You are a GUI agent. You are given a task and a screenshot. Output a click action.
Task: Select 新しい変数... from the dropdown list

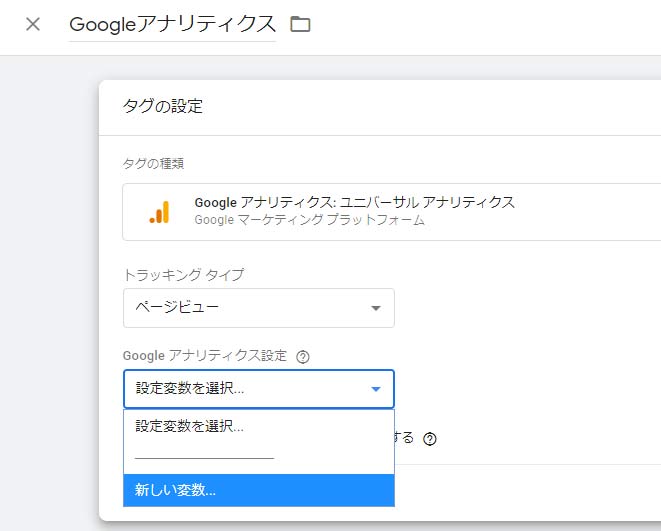pos(259,490)
